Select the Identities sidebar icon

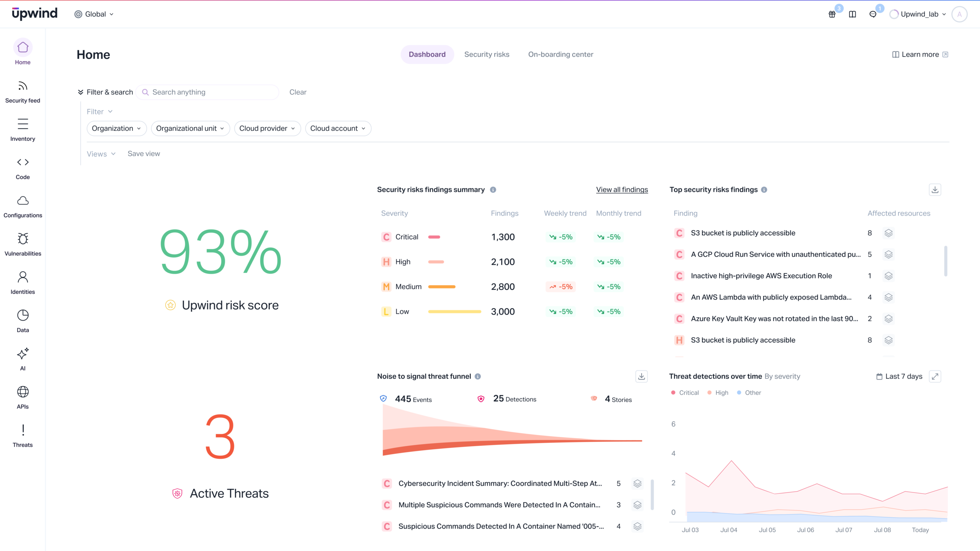pos(23,282)
